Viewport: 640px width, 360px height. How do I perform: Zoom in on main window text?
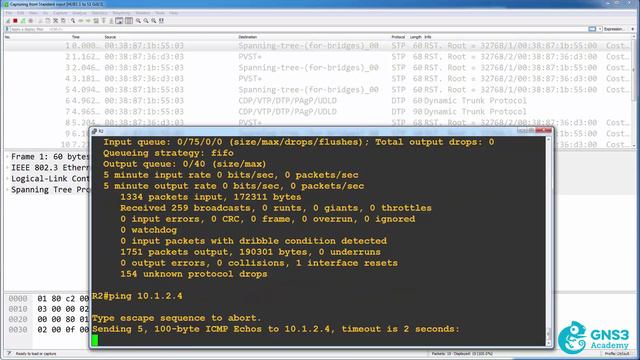(138, 20)
